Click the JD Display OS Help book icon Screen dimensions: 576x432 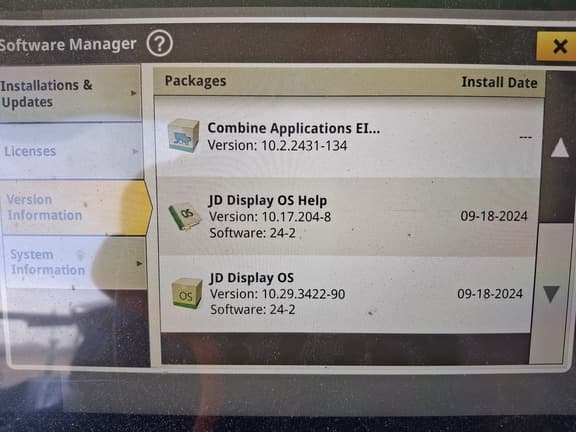(x=184, y=216)
